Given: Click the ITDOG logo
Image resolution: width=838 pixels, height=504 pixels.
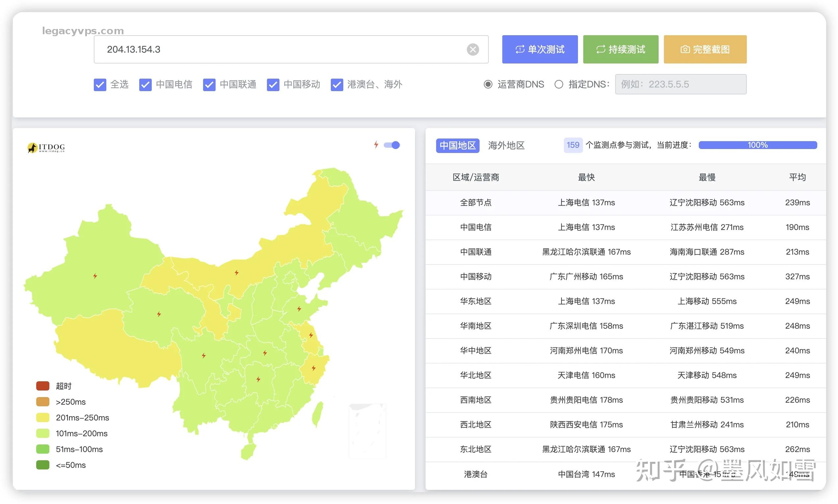Looking at the screenshot, I should pyautogui.click(x=46, y=147).
